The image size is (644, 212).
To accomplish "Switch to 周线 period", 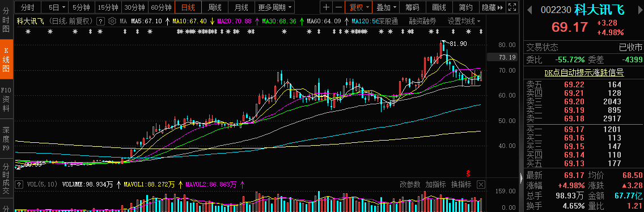I will [215, 7].
